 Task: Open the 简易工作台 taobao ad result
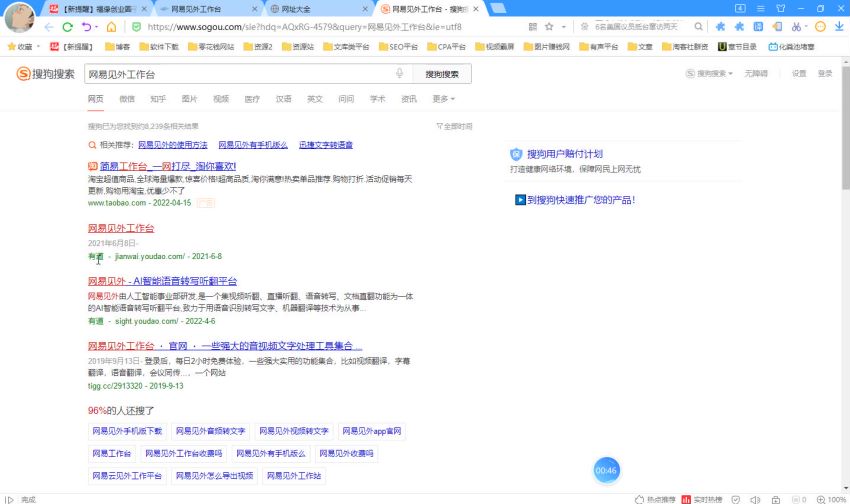coord(168,166)
